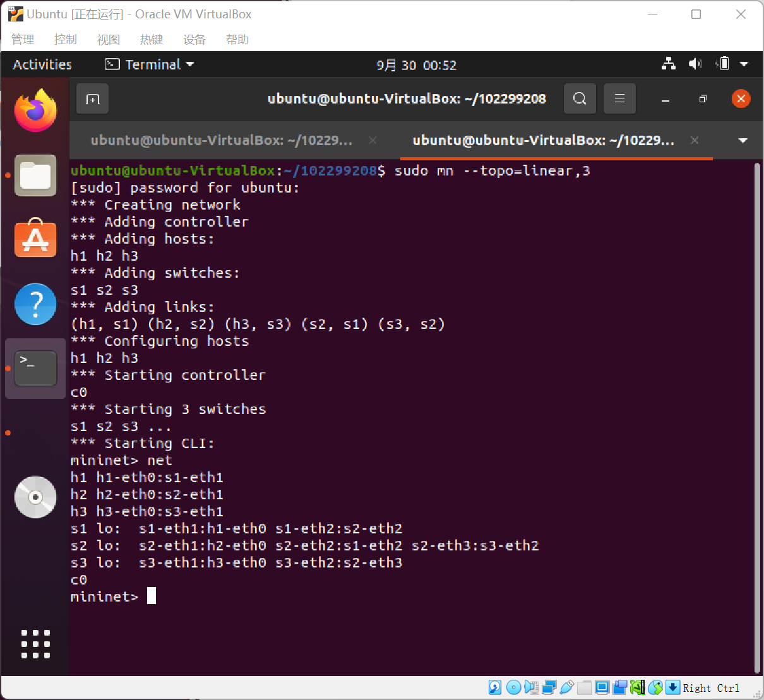Click the volume speaker icon

[695, 64]
